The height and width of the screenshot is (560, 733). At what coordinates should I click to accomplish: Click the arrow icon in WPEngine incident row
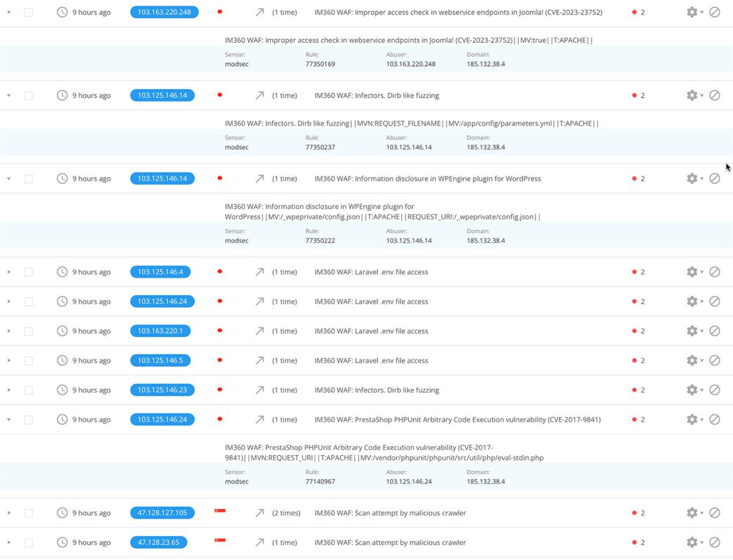click(260, 179)
